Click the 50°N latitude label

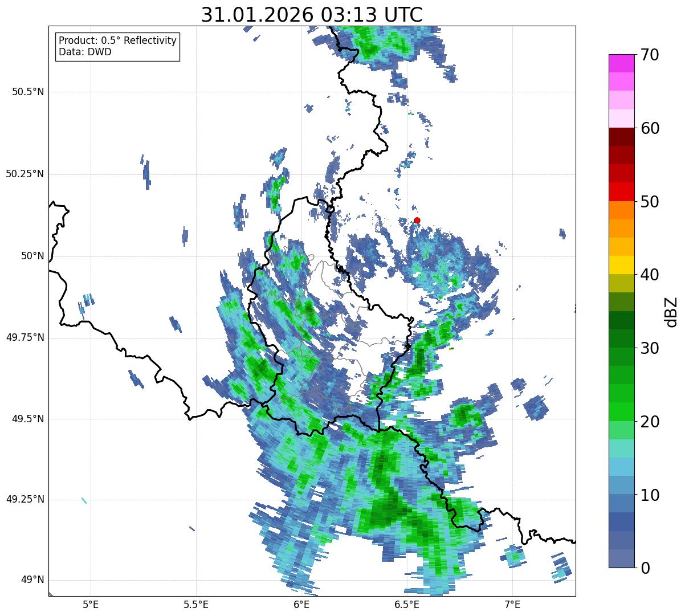pyautogui.click(x=32, y=256)
